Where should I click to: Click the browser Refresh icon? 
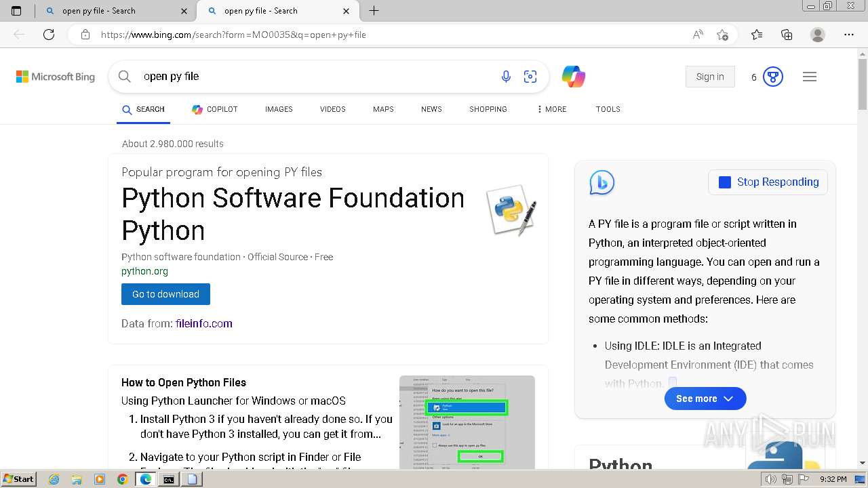click(x=49, y=35)
